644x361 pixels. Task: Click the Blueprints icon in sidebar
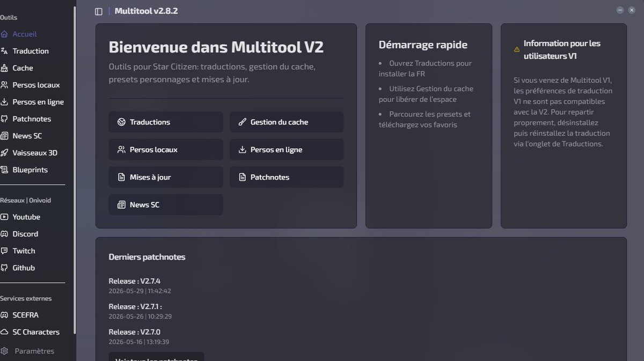point(4,170)
